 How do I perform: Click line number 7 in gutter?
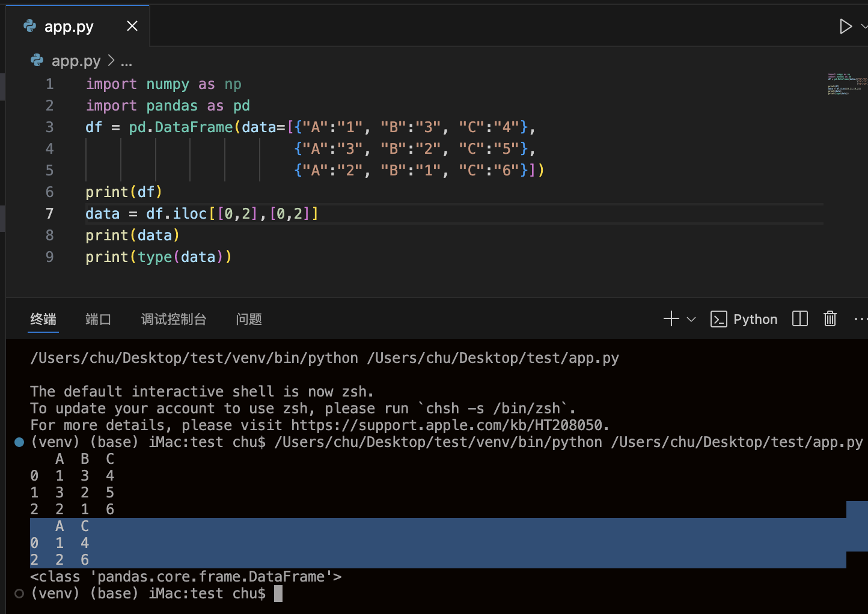[x=49, y=214]
